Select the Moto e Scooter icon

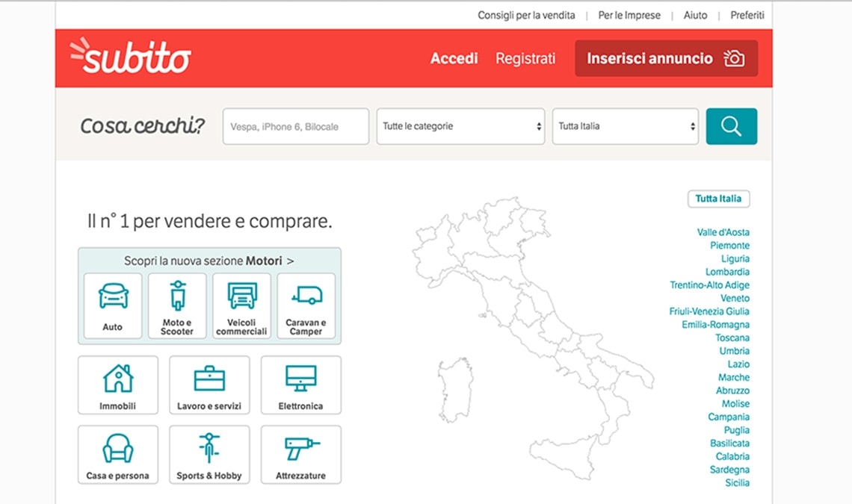[x=177, y=296]
